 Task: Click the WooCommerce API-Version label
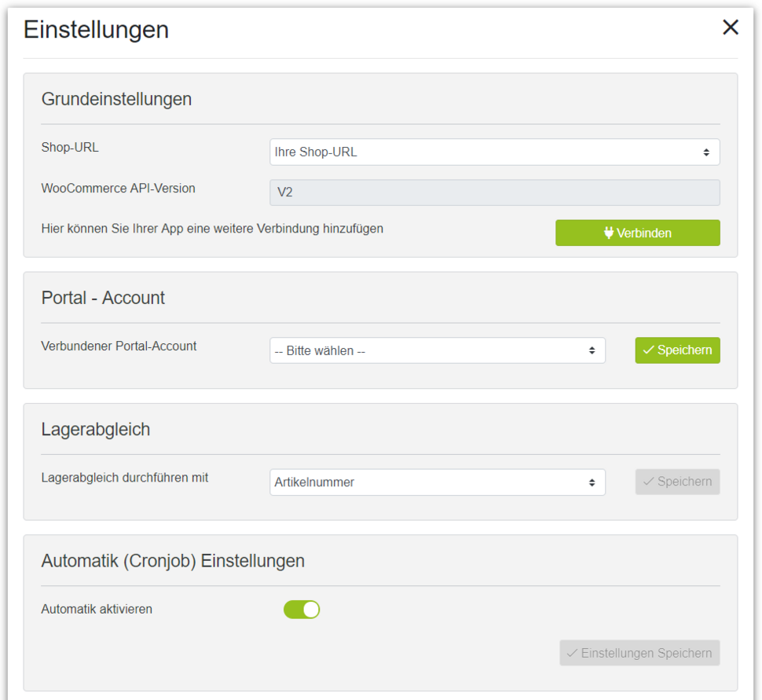[118, 188]
